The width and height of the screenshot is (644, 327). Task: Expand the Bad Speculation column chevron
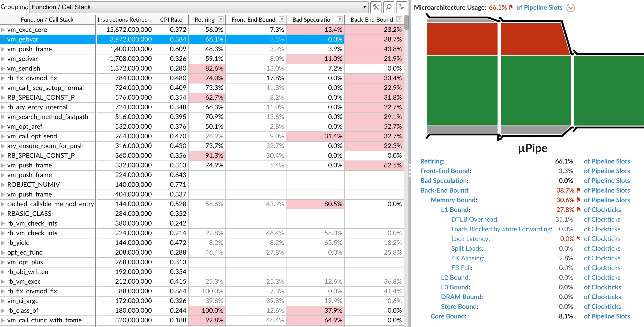pos(340,19)
